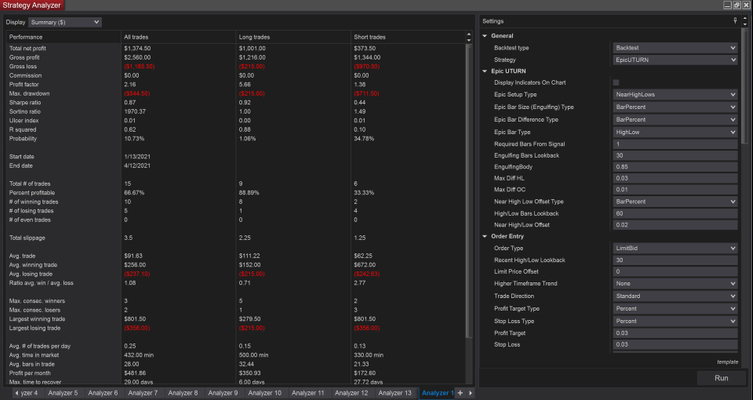Image resolution: width=753 pixels, height=400 pixels.
Task: Click the Run button
Action: coord(721,379)
